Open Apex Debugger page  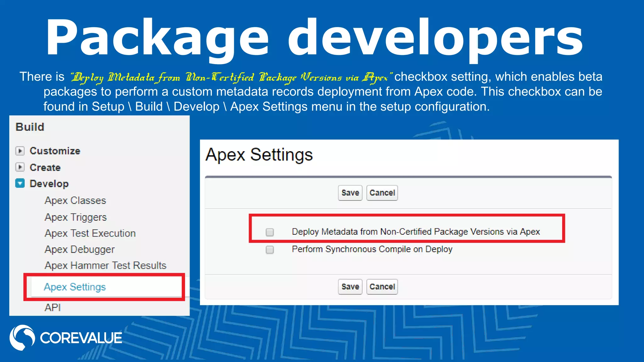tap(80, 250)
